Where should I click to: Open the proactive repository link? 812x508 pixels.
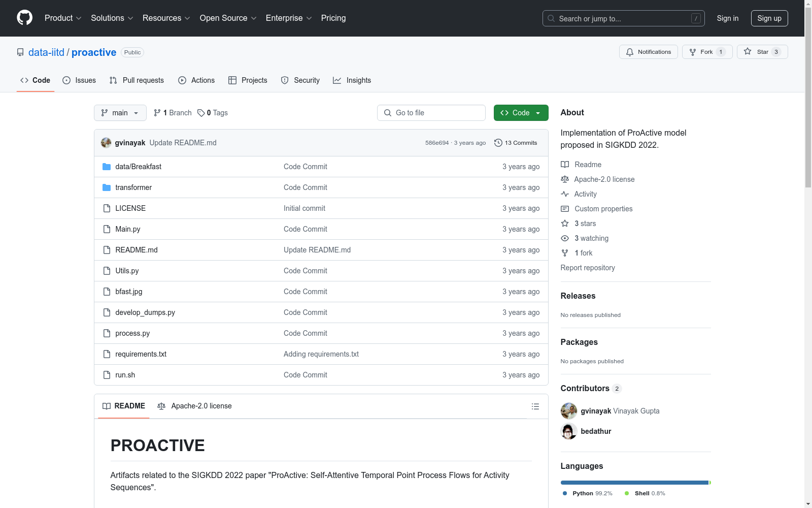(x=94, y=52)
